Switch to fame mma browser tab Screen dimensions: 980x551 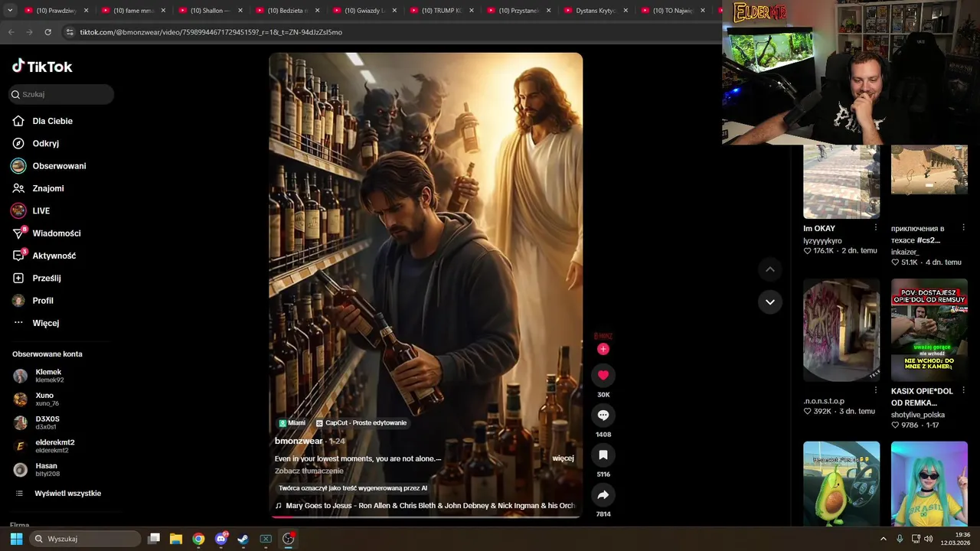(x=133, y=11)
